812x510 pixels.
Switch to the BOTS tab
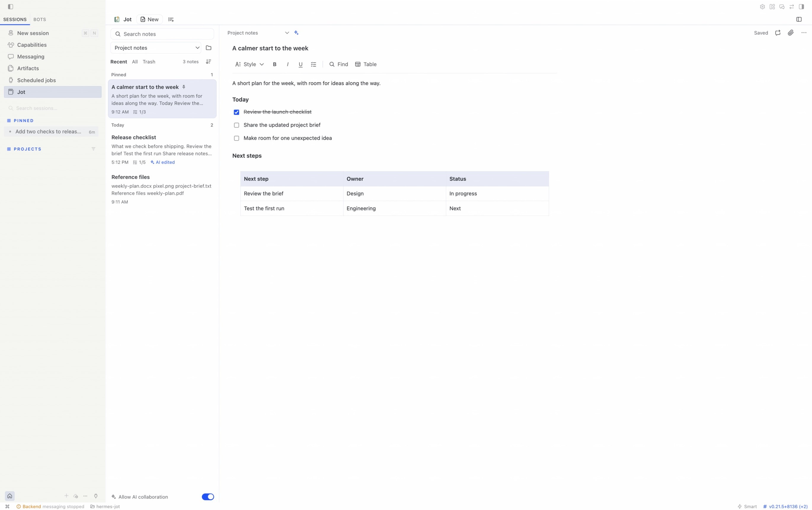point(40,19)
